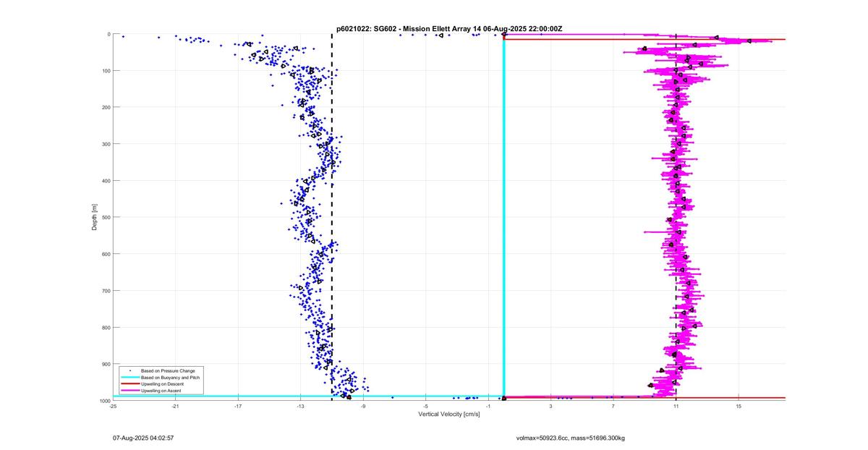Click the depth tick label "300"
868x450 pixels.
point(106,144)
